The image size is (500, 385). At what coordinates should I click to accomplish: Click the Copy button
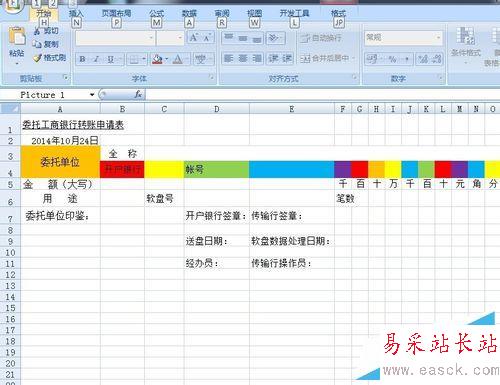click(x=46, y=44)
